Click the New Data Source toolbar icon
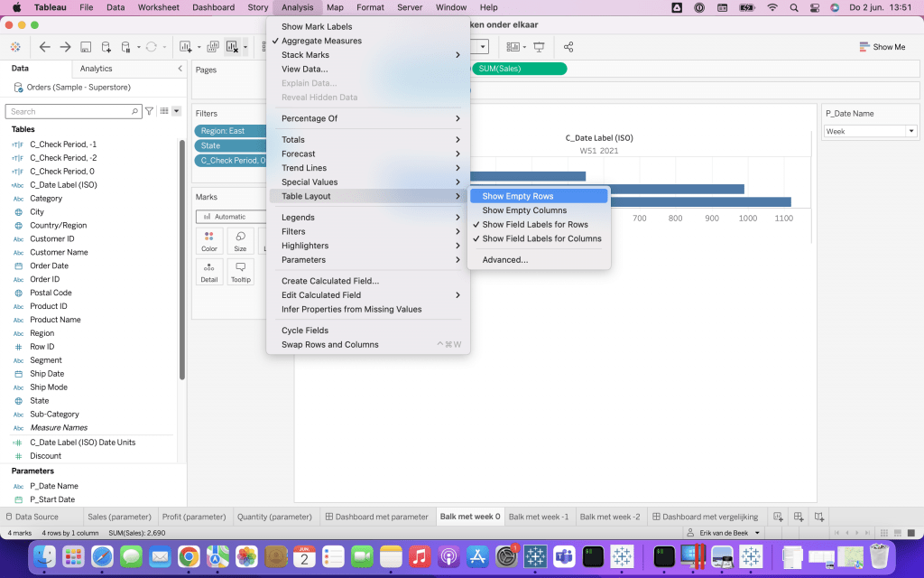Screen dimensions: 924x578 [x=106, y=47]
